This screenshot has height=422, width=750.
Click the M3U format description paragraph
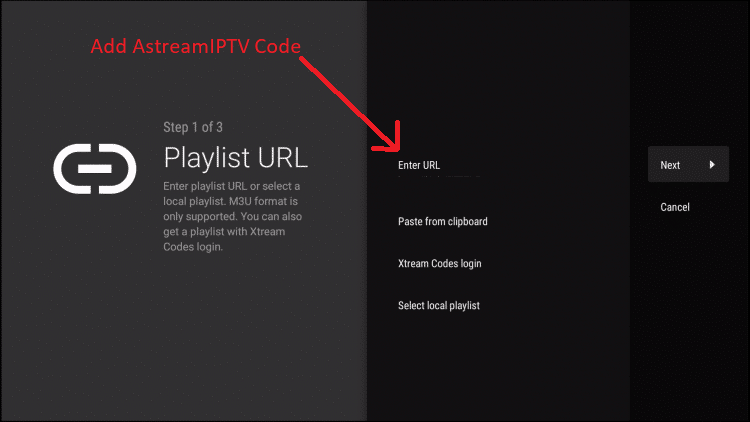[232, 216]
